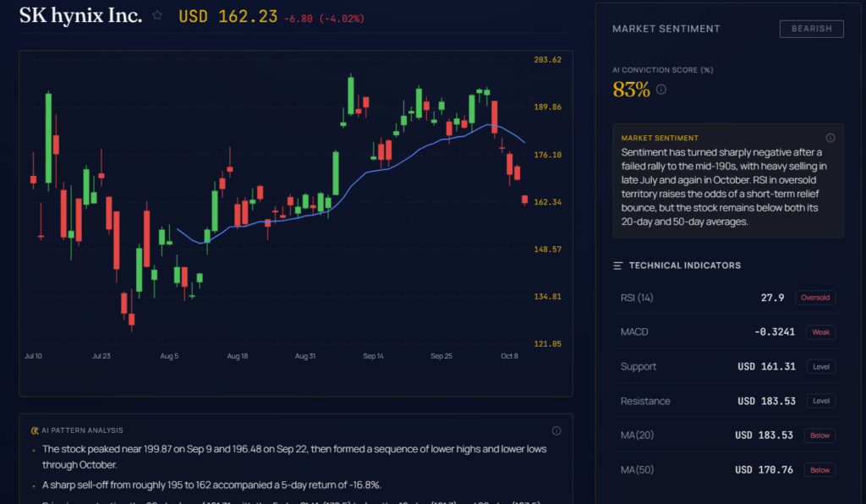866x504 pixels.
Task: Click the 176.10 price axis label
Action: pos(547,155)
